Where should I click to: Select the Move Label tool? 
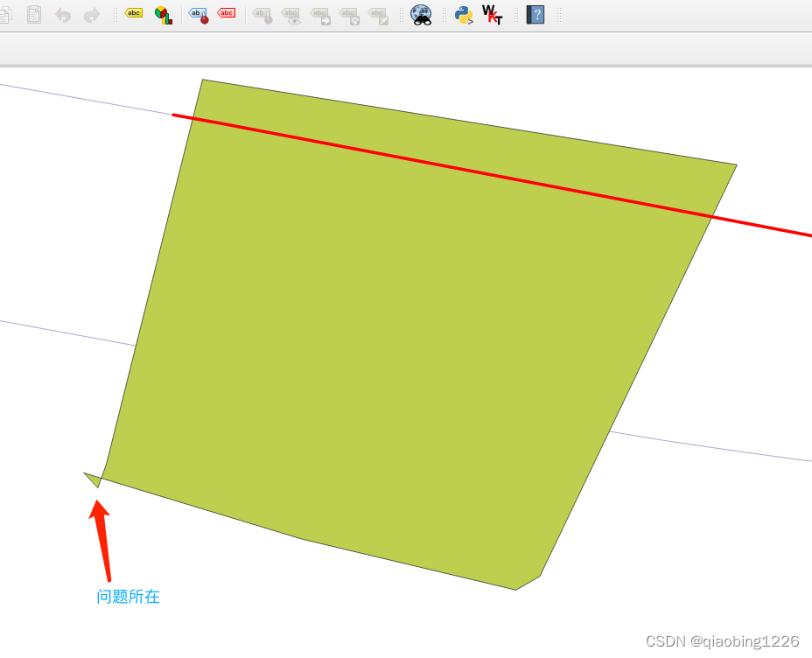(319, 14)
